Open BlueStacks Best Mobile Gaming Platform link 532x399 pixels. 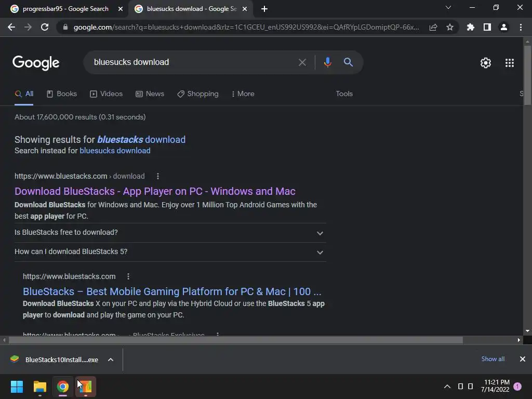[x=172, y=291]
